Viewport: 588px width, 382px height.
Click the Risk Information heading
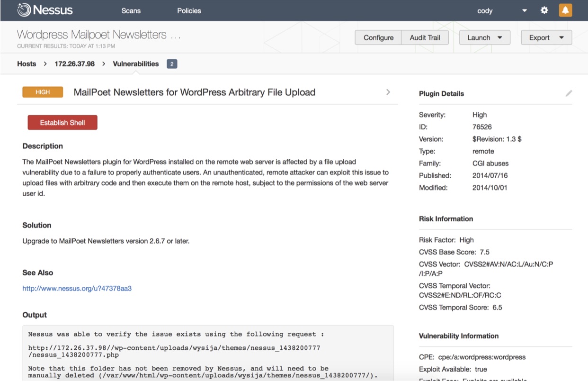click(x=446, y=219)
